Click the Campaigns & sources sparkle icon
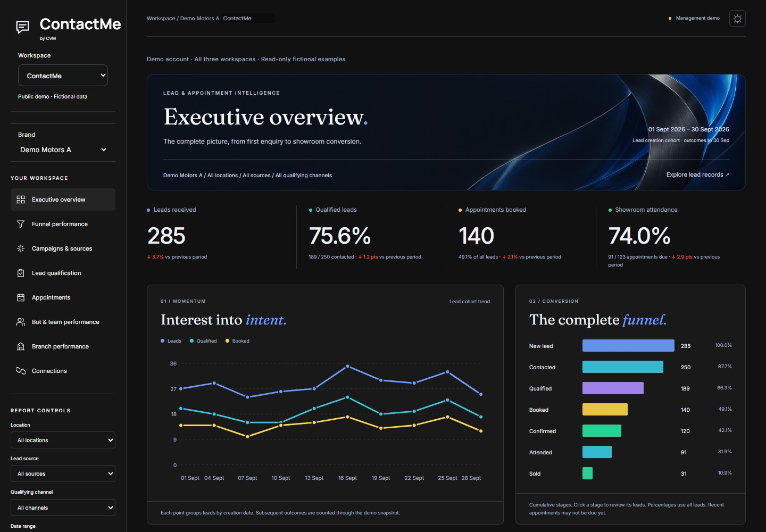This screenshot has width=766, height=532. 21,248
